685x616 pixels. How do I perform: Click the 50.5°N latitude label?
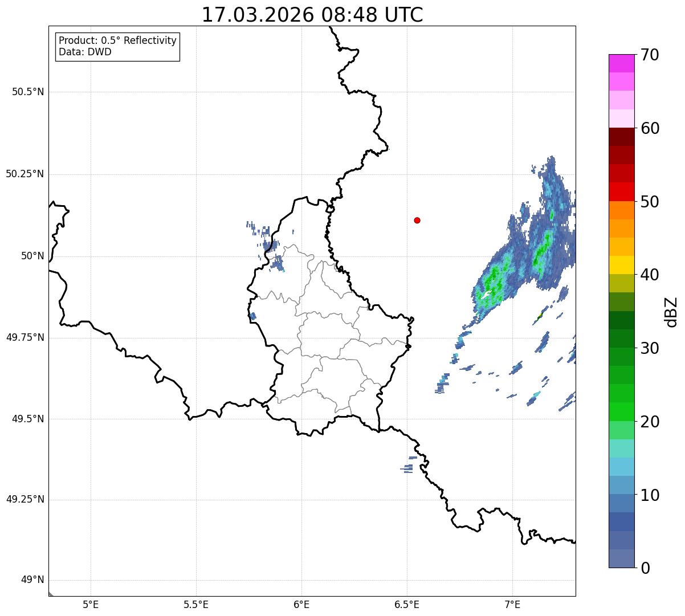(x=28, y=92)
